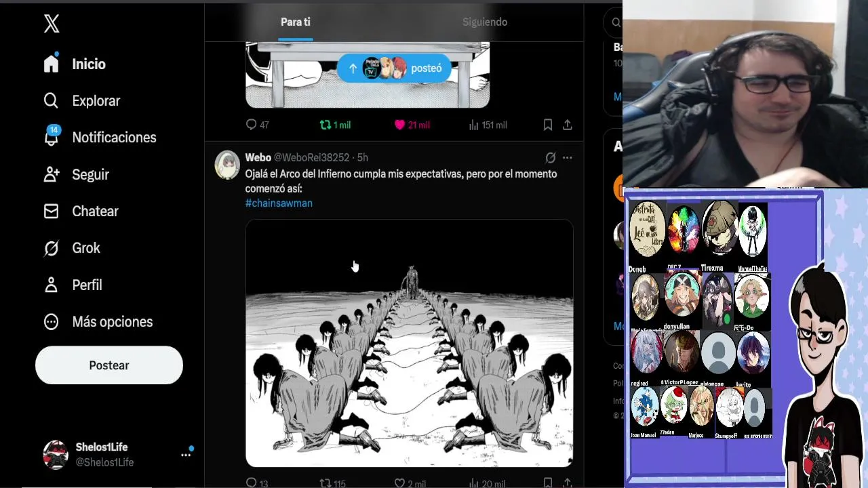
Task: Reply to Webo's post with 13 replies
Action: pyautogui.click(x=257, y=483)
